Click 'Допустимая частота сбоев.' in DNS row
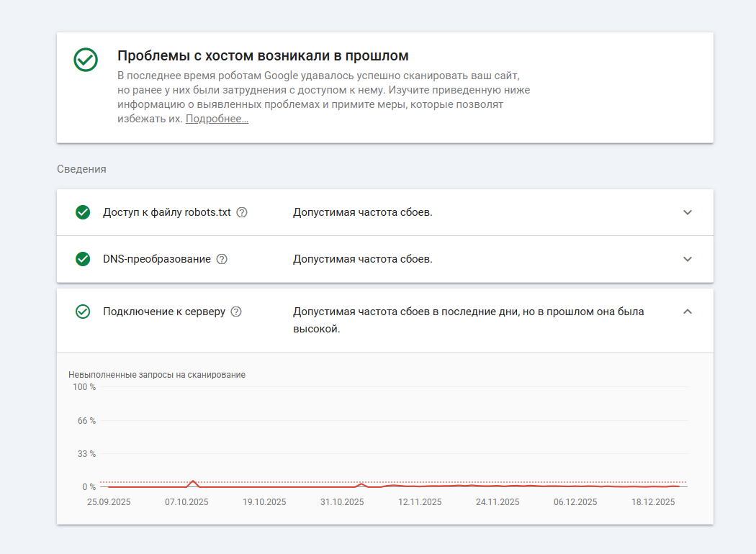The height and width of the screenshot is (554, 756). point(363,259)
